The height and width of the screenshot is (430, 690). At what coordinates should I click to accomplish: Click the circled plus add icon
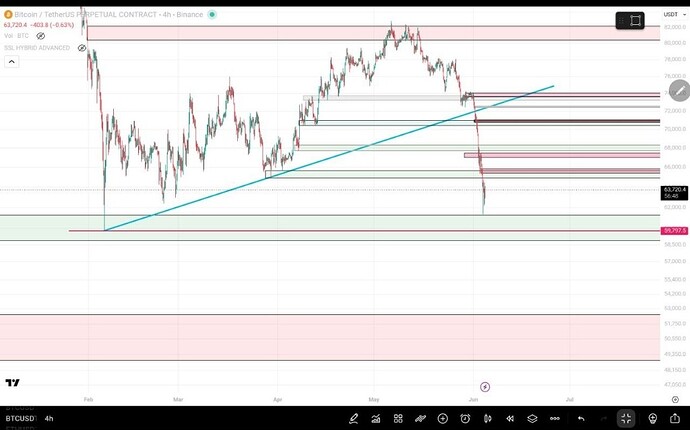coord(443,419)
